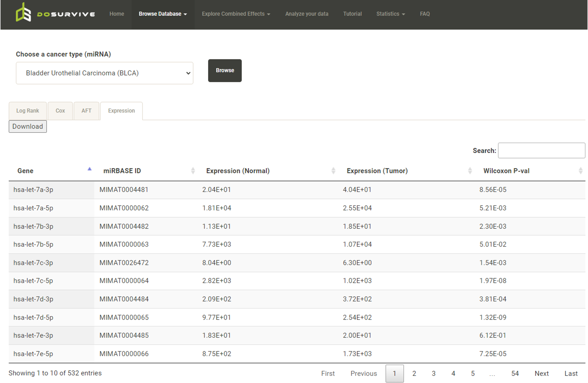Open the Statistics dropdown menu
588x383 pixels.
390,14
